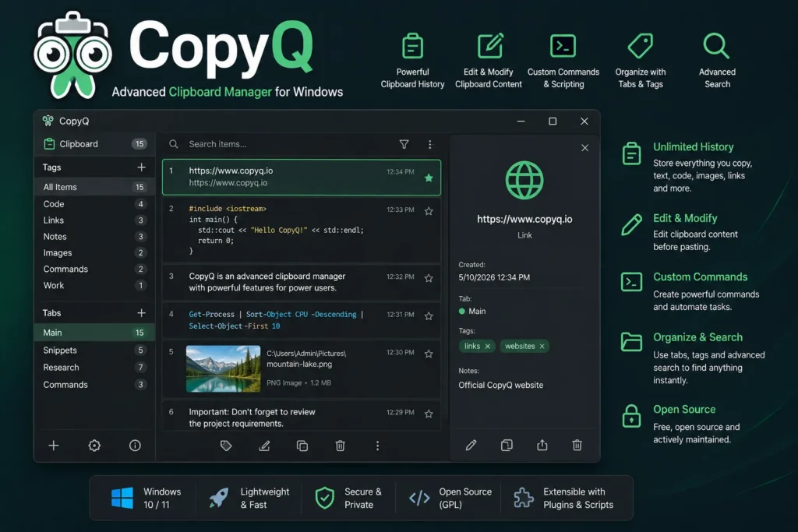Viewport: 798px width, 532px height.
Task: Select the 'CopyQ is an advanced' text item
Action: coord(302,282)
